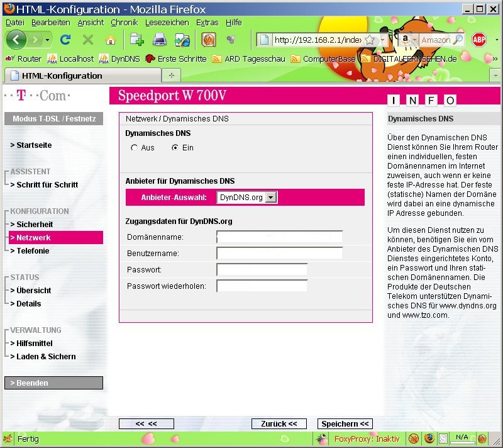
Task: Click the << << button
Action: coord(146,424)
